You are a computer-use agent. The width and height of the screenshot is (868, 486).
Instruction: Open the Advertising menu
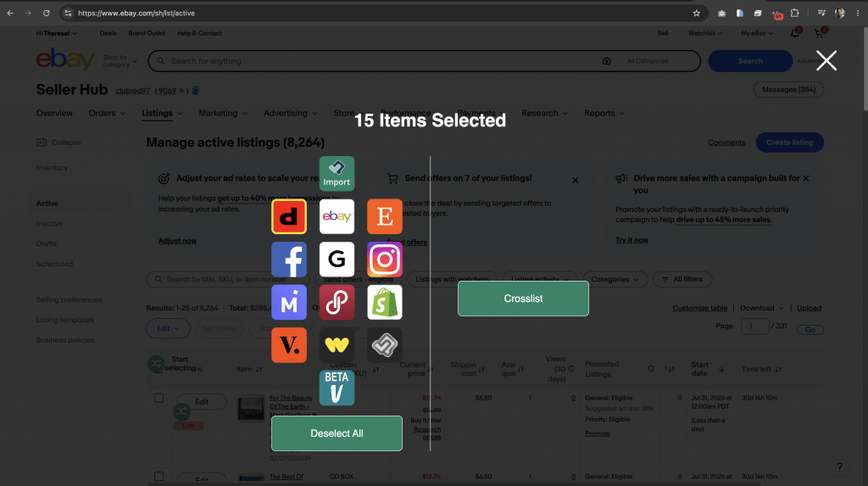click(291, 113)
